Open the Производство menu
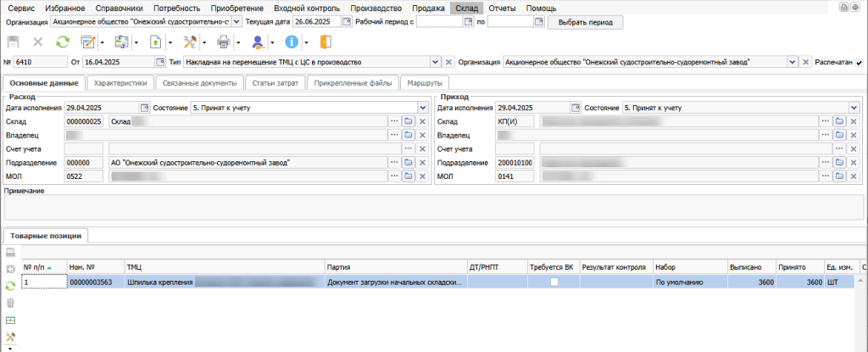 (x=376, y=8)
